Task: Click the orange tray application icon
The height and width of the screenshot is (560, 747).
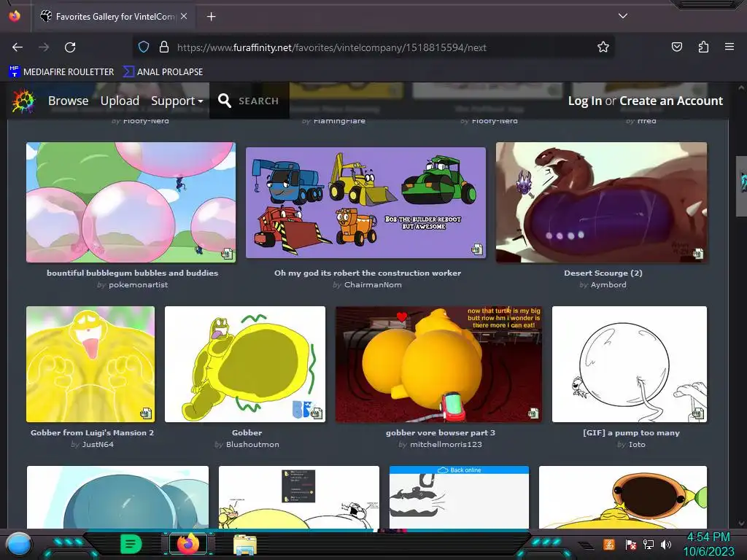Action: 609,544
